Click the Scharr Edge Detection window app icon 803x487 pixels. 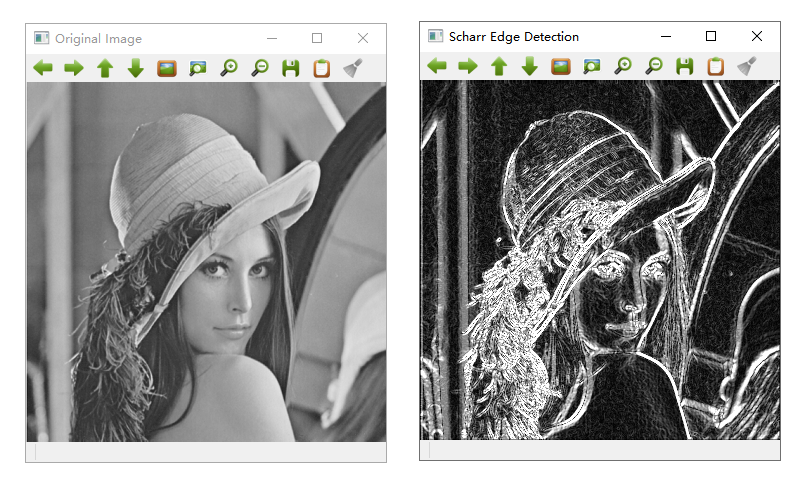pyautogui.click(x=435, y=36)
